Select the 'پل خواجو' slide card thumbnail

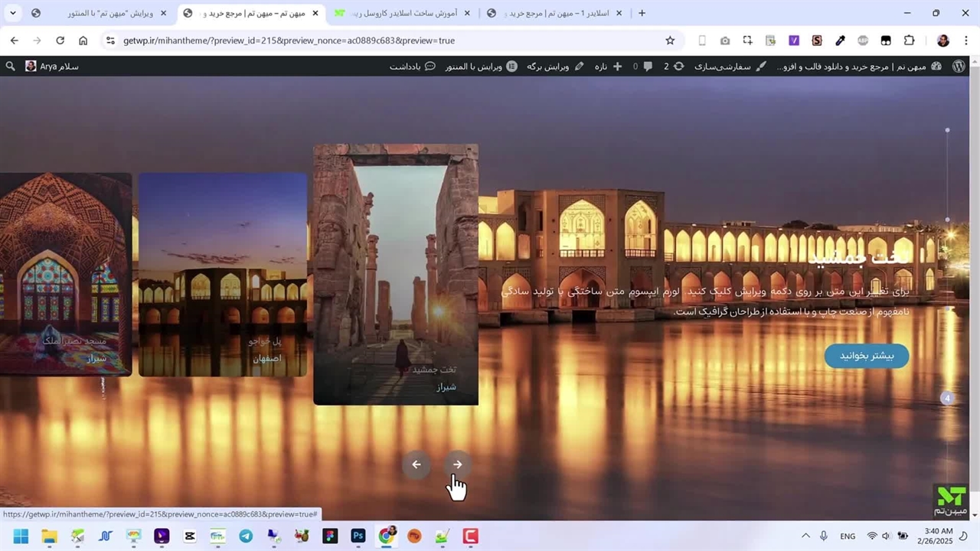click(223, 274)
